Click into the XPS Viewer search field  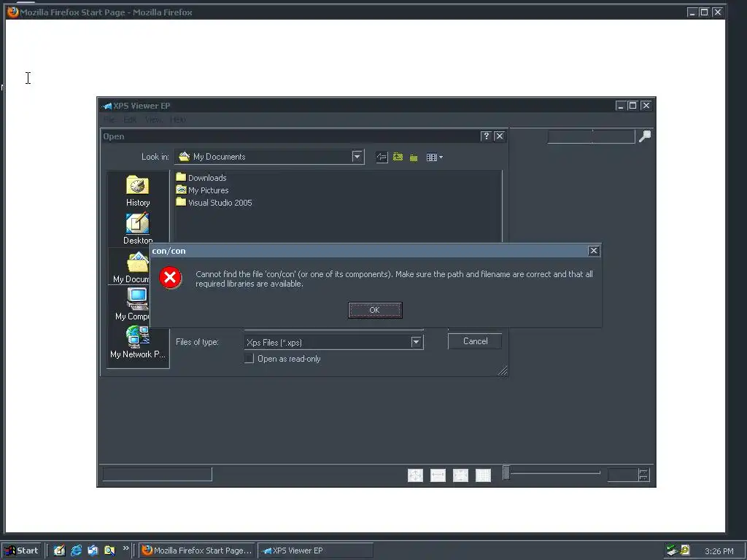[x=591, y=136]
